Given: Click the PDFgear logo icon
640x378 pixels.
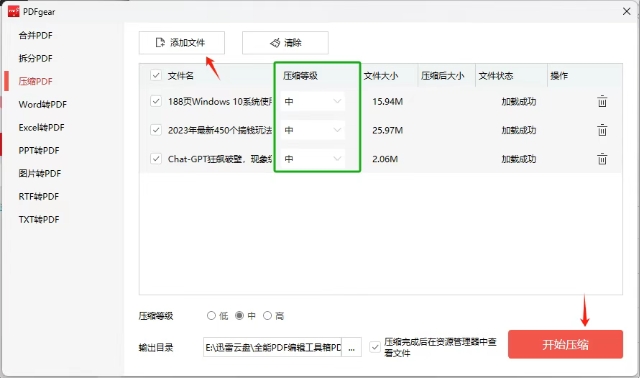Looking at the screenshot, I should [13, 11].
